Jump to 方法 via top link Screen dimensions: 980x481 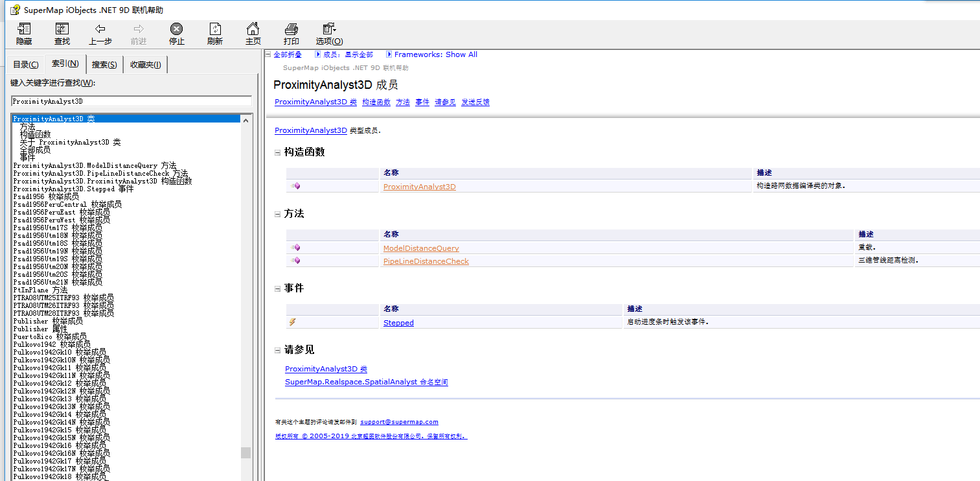[403, 102]
